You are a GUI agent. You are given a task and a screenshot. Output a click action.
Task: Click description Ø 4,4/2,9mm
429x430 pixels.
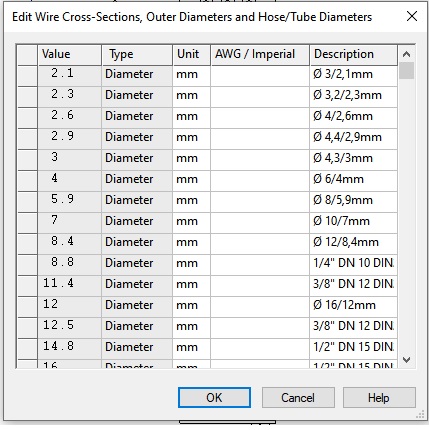(x=354, y=139)
